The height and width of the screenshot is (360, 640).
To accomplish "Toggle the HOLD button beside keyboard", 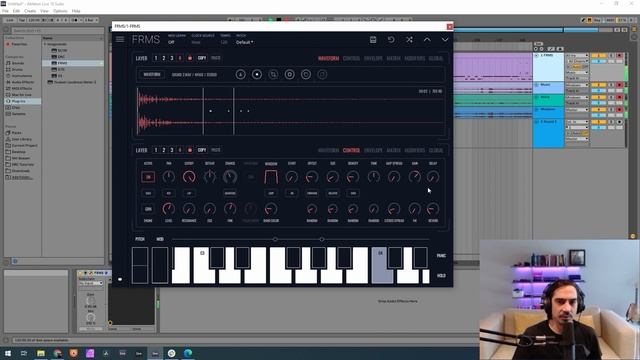I will pos(441,276).
